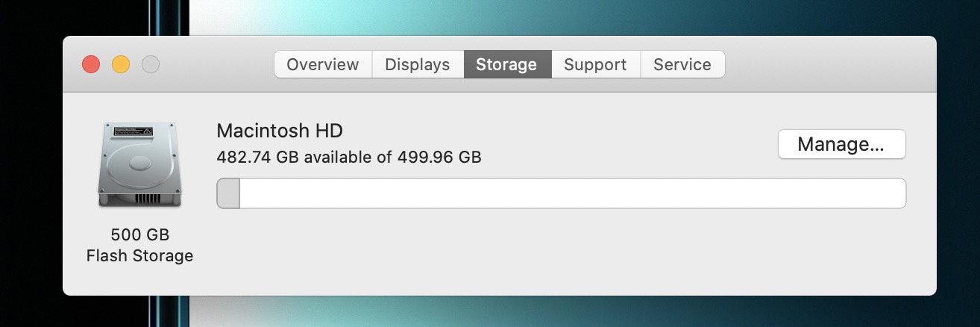
Task: Click the Macintosh HD drive icon
Action: 139,165
